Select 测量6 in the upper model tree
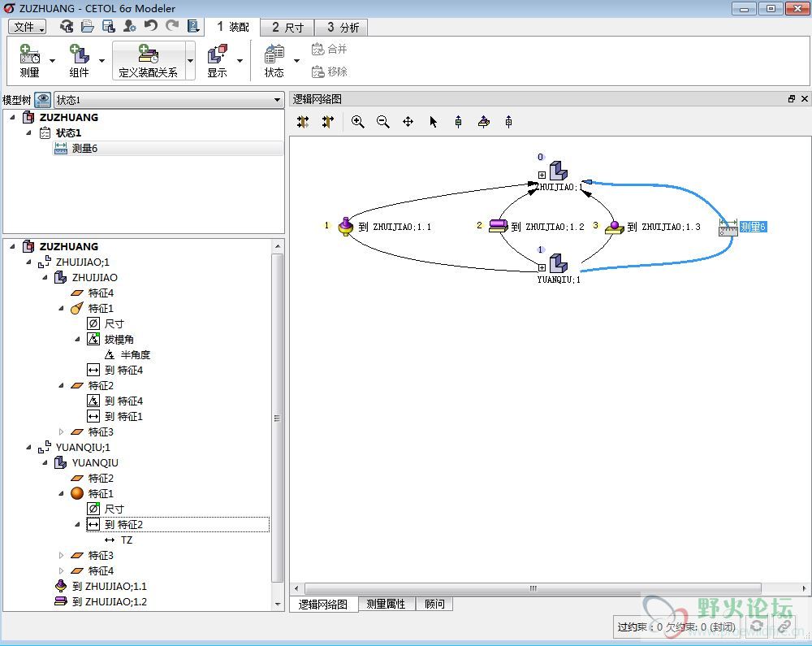 click(x=84, y=148)
